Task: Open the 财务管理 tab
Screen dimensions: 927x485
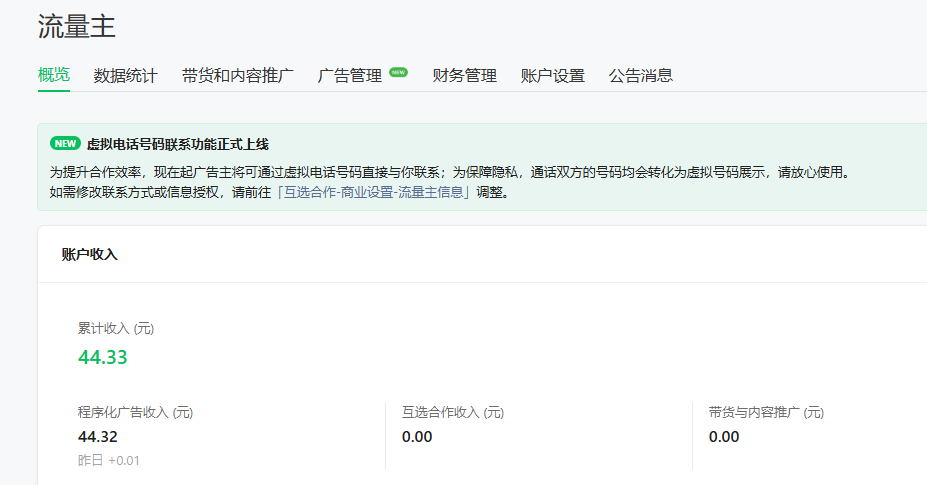Action: click(x=465, y=76)
